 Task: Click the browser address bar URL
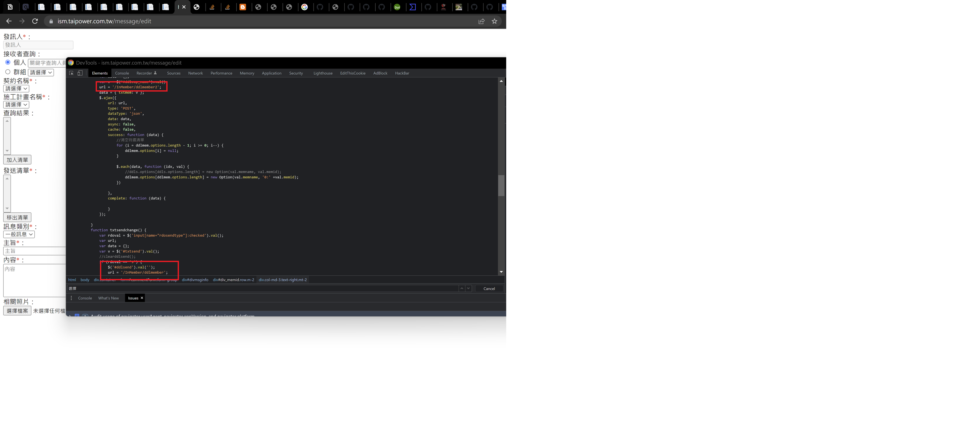pos(104,21)
